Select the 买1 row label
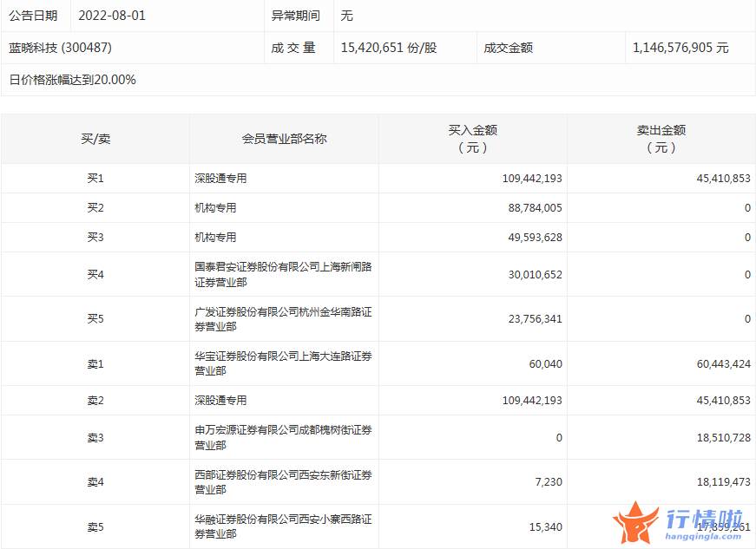Viewport: 756px width, 549px height. point(95,179)
